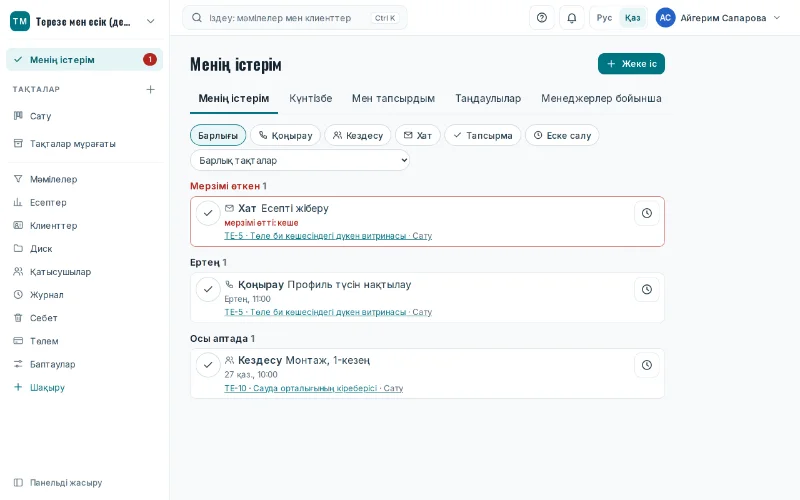Click the red badge on Менің істерім
Viewport: 800px width, 500px height.
click(x=149, y=60)
